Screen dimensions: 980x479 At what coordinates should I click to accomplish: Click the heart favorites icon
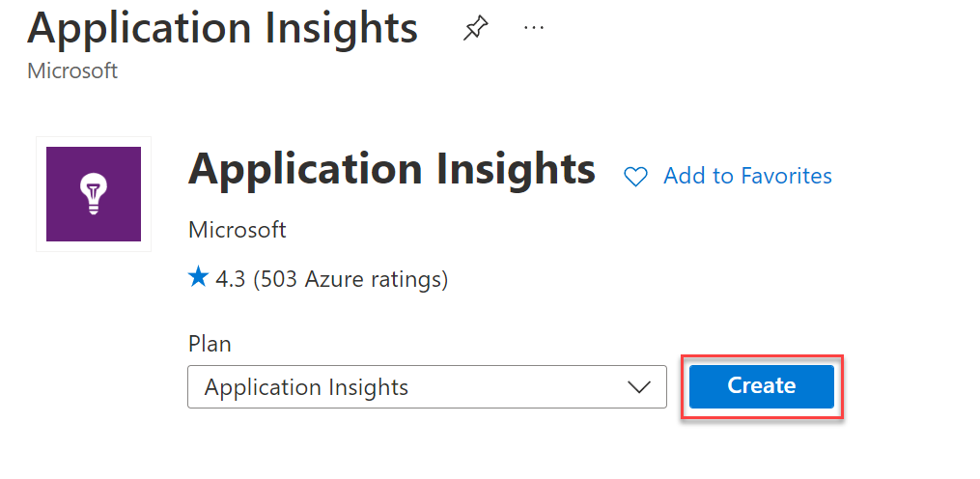pyautogui.click(x=635, y=177)
